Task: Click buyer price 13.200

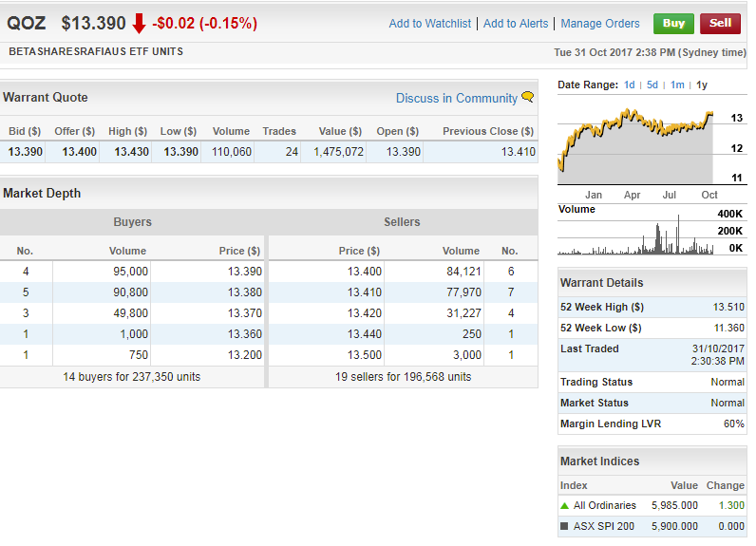Action: click(244, 355)
